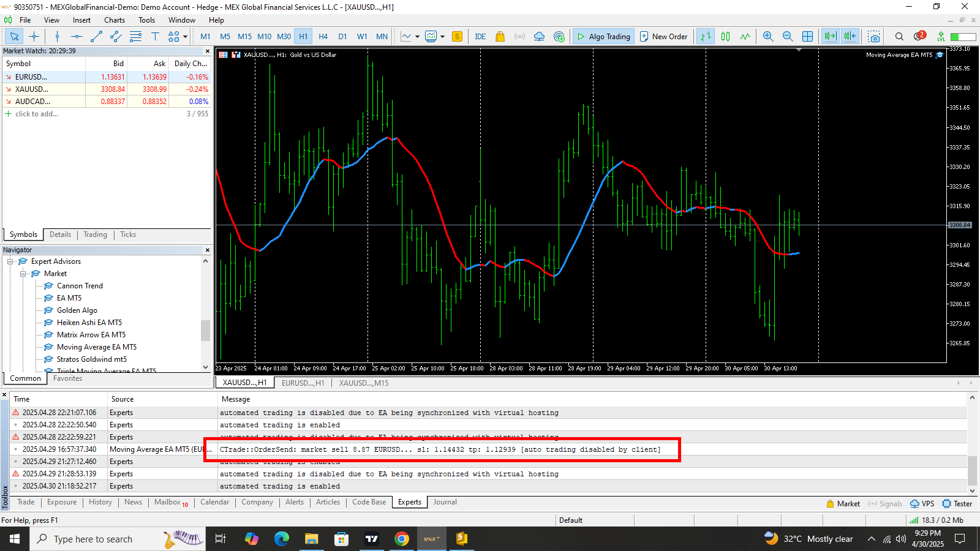Click the zoom out chart icon
The image size is (980, 551).
(x=788, y=37)
